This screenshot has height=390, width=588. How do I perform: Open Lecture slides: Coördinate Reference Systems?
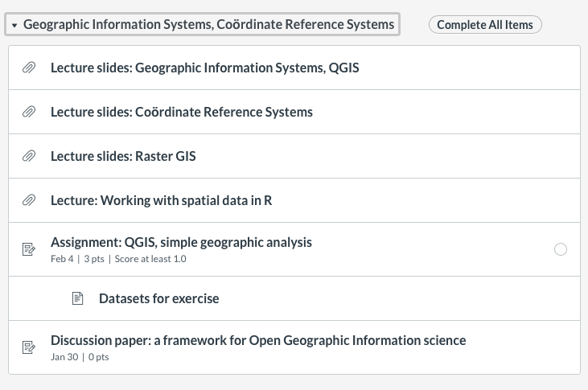tap(181, 112)
